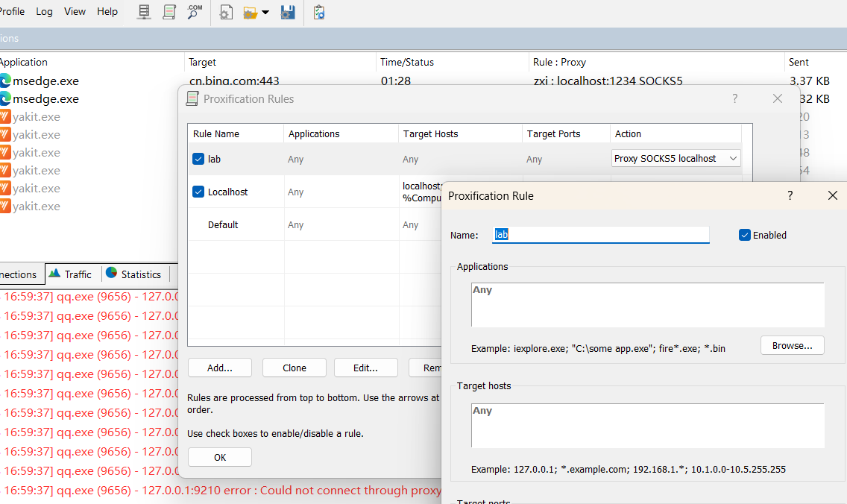This screenshot has width=847, height=504.
Task: Click help question mark in Proxification Rules
Action: click(x=734, y=98)
